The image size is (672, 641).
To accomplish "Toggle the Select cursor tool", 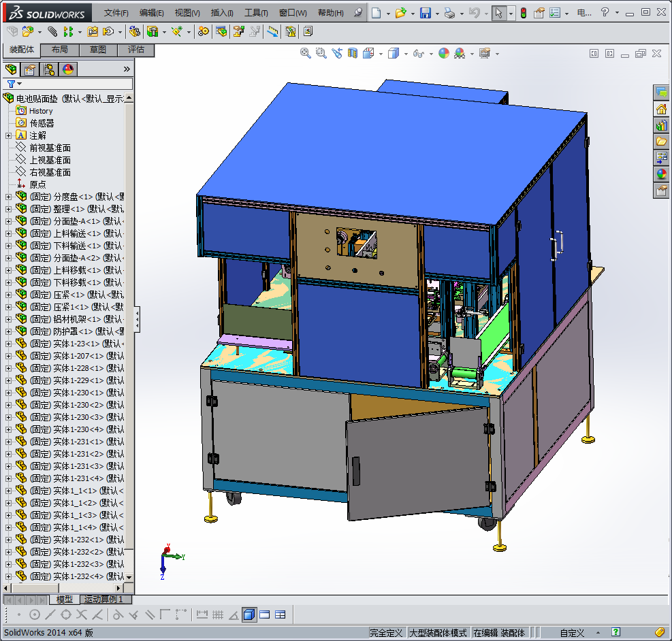I will point(498,13).
